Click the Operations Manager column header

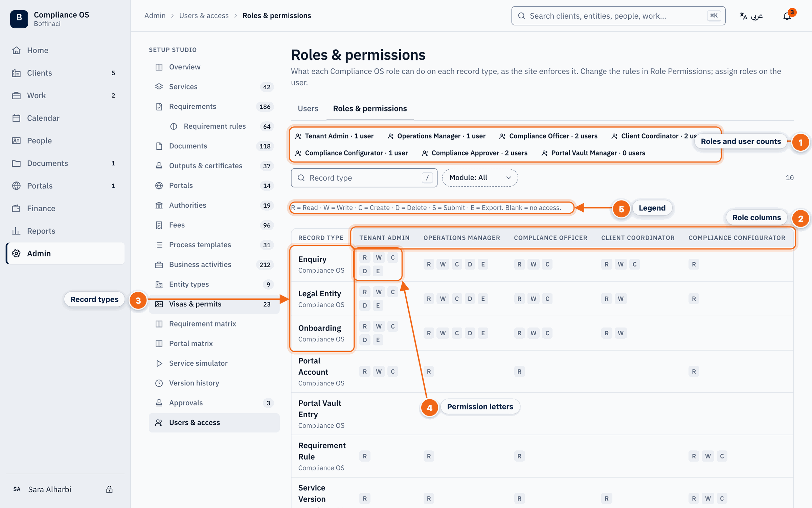tap(461, 238)
